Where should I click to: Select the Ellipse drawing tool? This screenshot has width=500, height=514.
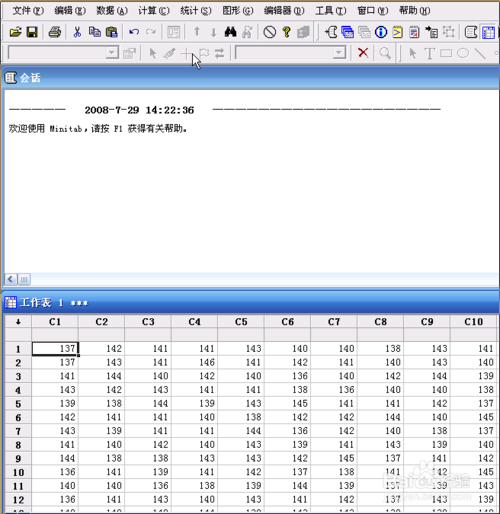coord(463,53)
